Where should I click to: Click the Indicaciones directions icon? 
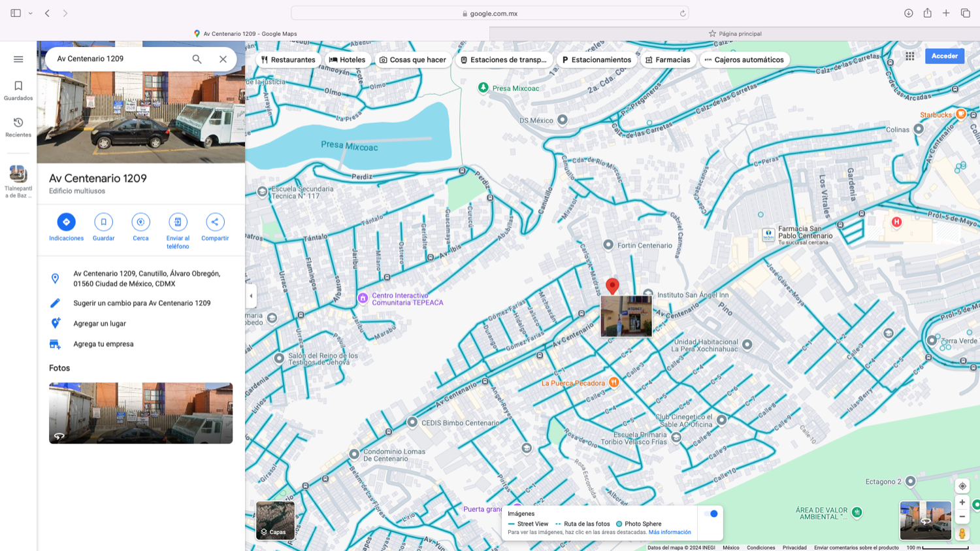66,222
